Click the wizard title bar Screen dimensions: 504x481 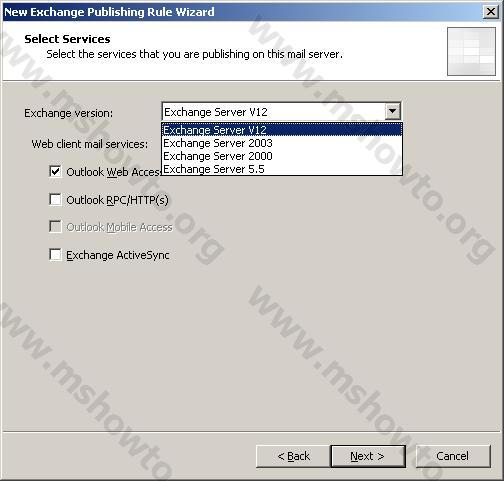pyautogui.click(x=242, y=12)
